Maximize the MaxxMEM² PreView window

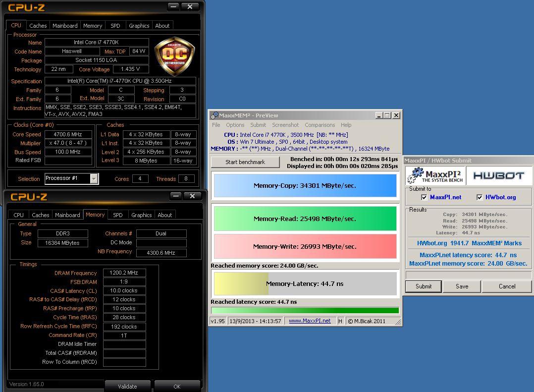387,115
